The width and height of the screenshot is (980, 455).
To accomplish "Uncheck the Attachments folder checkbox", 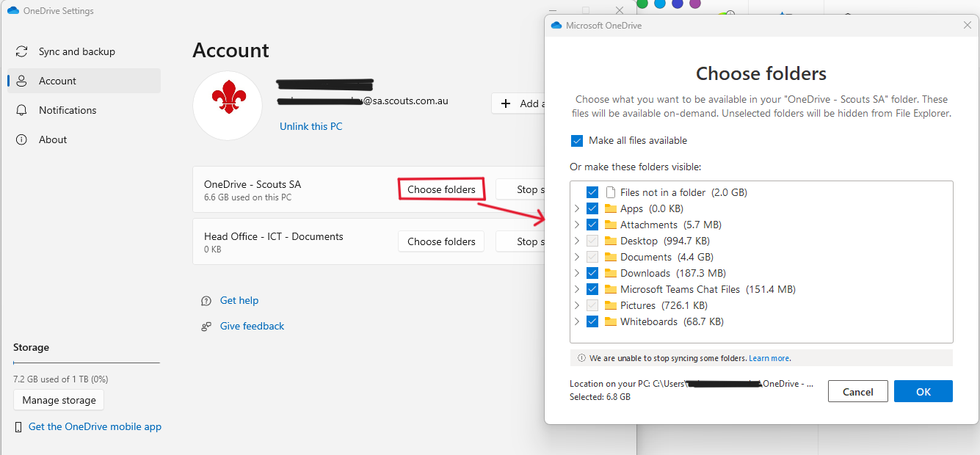I will pos(592,225).
